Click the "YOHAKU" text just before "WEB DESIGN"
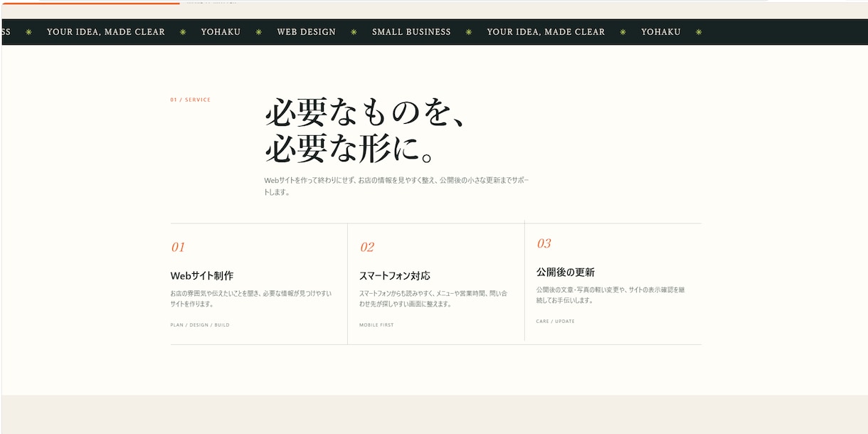868x434 pixels. click(x=221, y=32)
